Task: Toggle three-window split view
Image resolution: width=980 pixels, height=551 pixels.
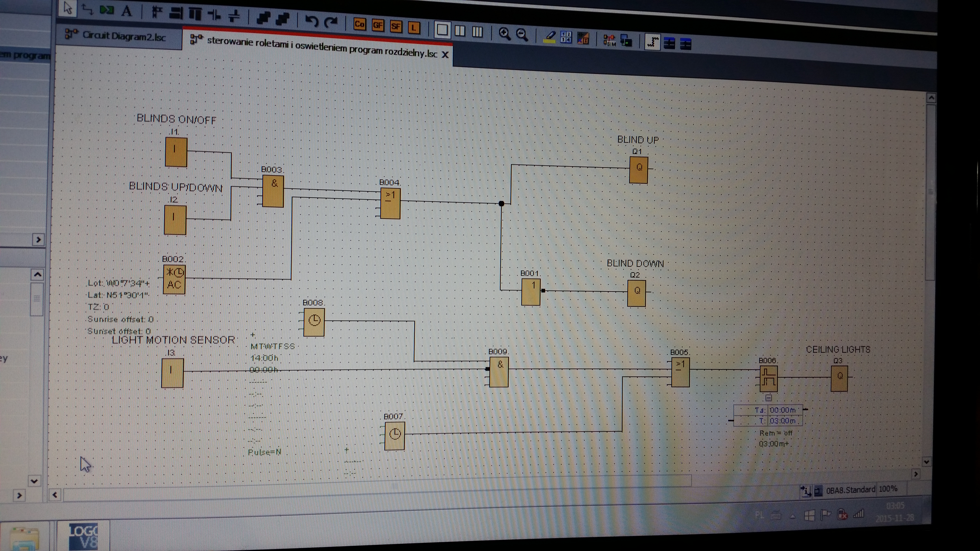Action: (477, 32)
